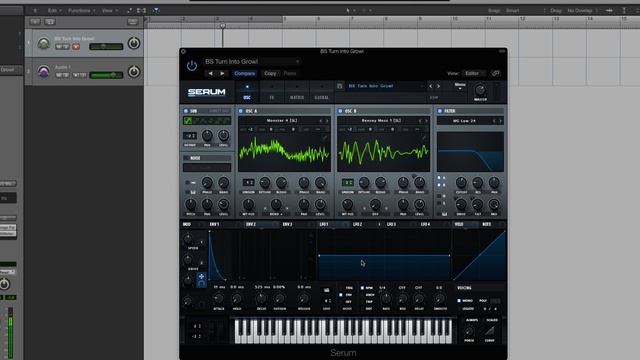Click OSC A wavetable edit pencil icon
Screen dimensions: 640x360
point(324,138)
